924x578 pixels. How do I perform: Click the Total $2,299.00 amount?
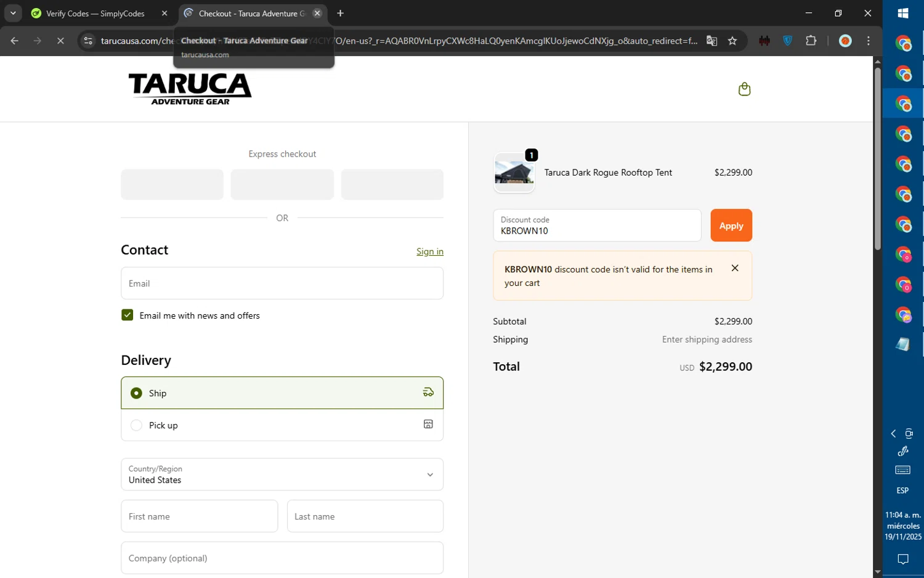[x=726, y=367]
